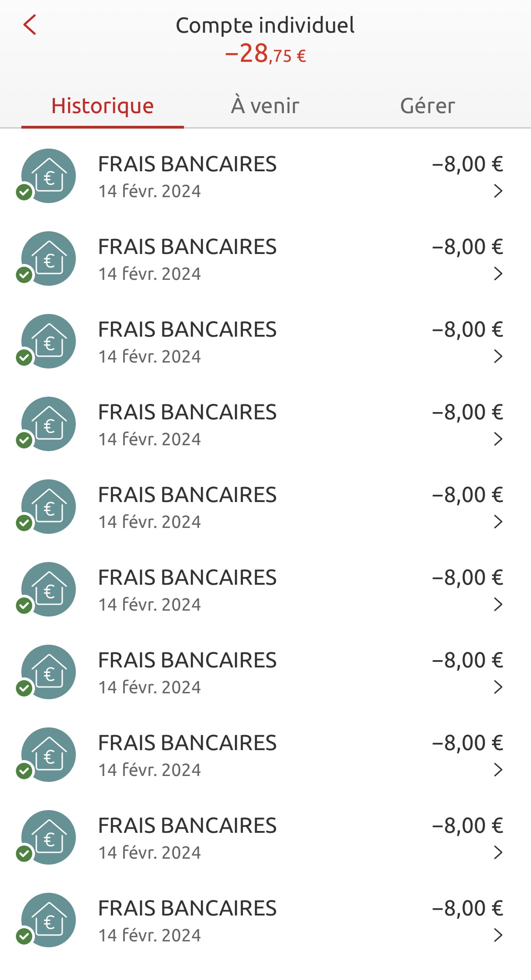Open the second FRAIS BANCAIRES transaction title

187,247
